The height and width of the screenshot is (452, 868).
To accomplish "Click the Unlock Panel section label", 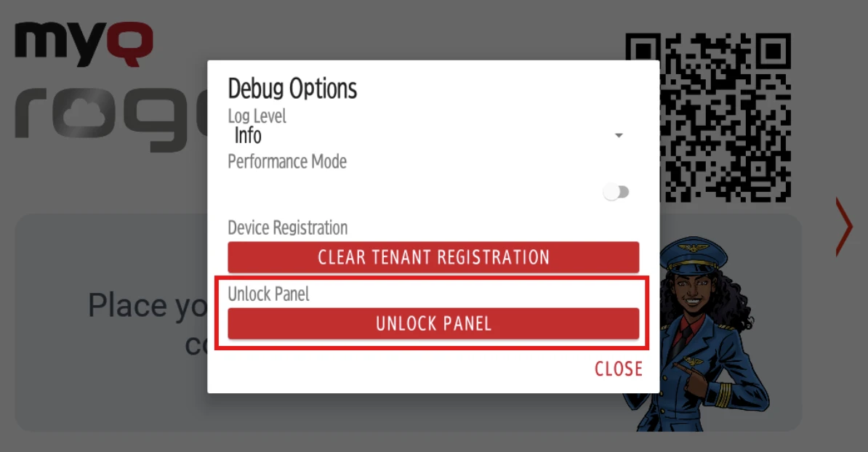I will (268, 294).
